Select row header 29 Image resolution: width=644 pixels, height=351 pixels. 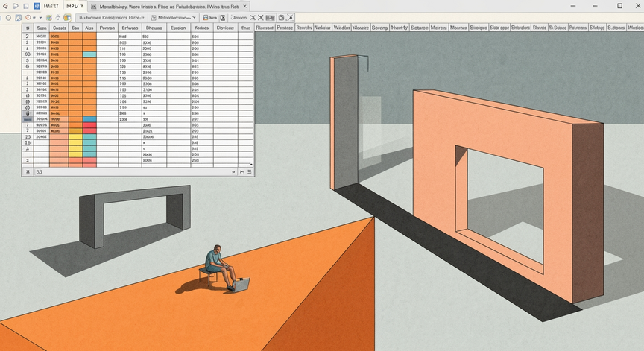click(x=28, y=136)
